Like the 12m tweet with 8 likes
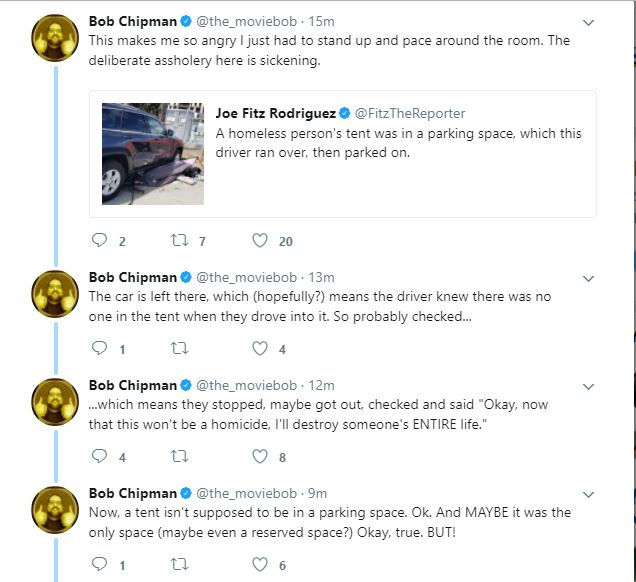 tap(260, 456)
